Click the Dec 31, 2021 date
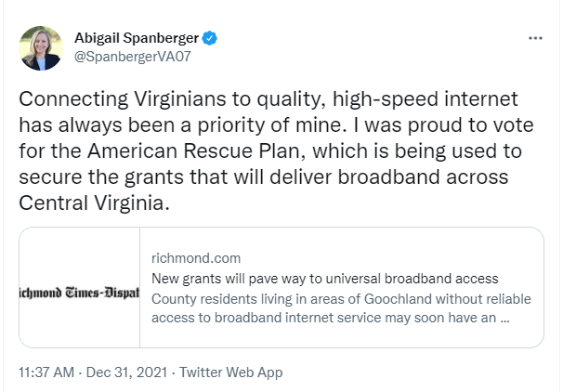Screen dimensions: 563x392 tap(124, 372)
